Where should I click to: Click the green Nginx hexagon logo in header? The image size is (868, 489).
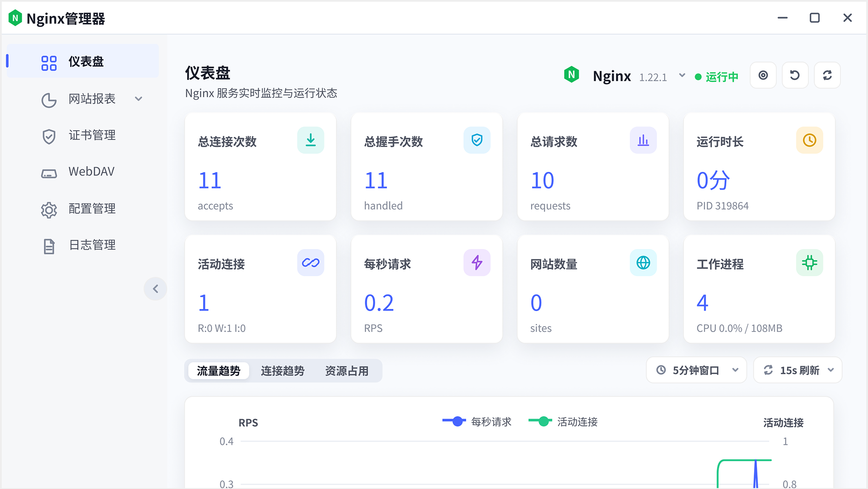click(x=572, y=74)
